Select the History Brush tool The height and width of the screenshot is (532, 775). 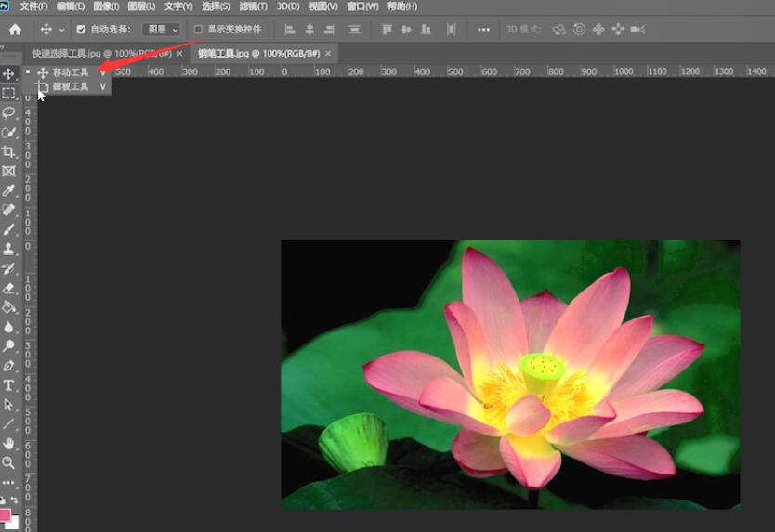(x=8, y=268)
